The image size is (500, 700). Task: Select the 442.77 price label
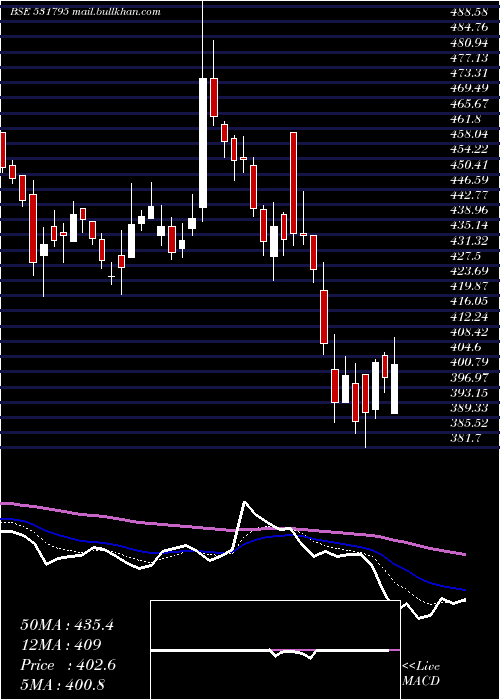(x=469, y=195)
